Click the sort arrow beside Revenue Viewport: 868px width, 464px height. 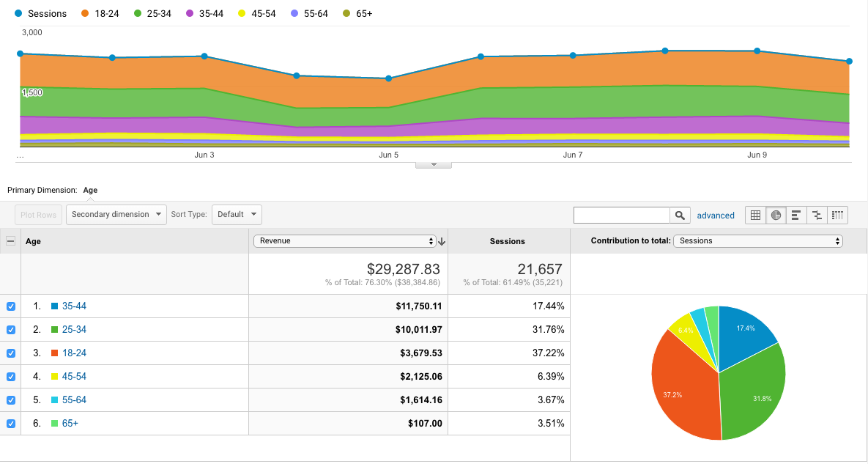(x=442, y=241)
